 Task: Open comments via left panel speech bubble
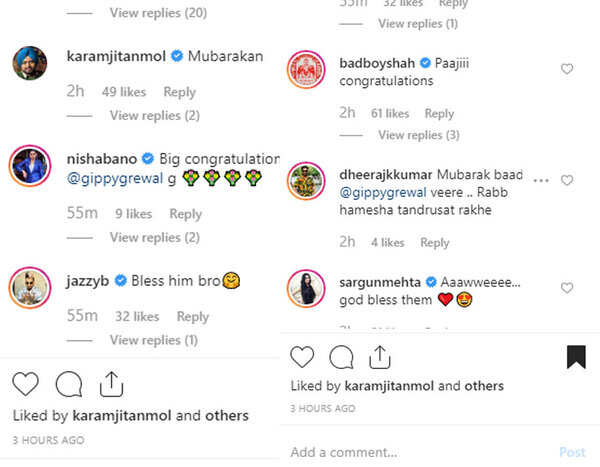(x=69, y=384)
